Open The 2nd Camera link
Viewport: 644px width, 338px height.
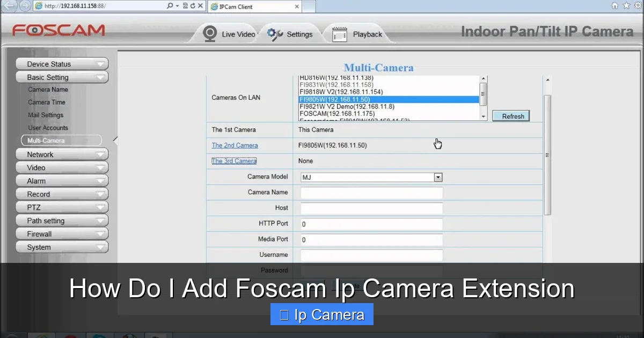[235, 145]
